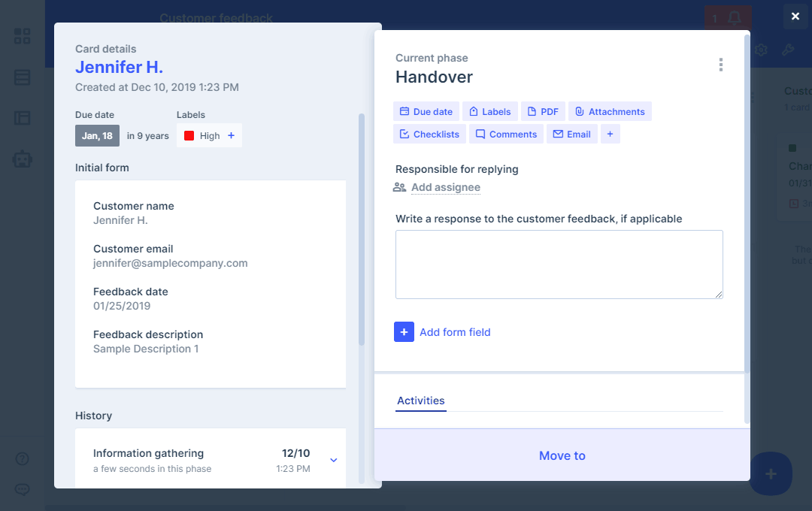Image resolution: width=812 pixels, height=511 pixels.
Task: Click the dashboard grid icon in sidebar
Action: (x=23, y=36)
